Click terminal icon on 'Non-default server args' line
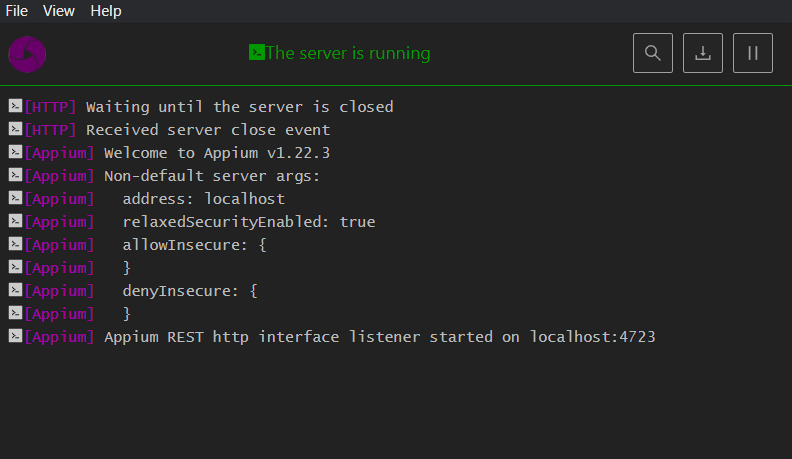The height and width of the screenshot is (459, 792). point(15,175)
